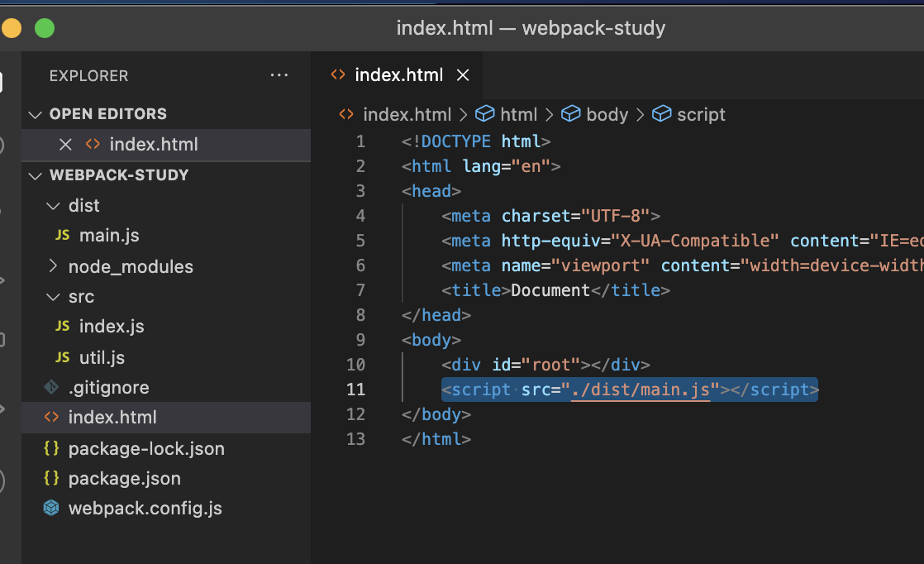The image size is (924, 564).
Task: Click the braces icon beside package-lock.json
Action: 51,448
